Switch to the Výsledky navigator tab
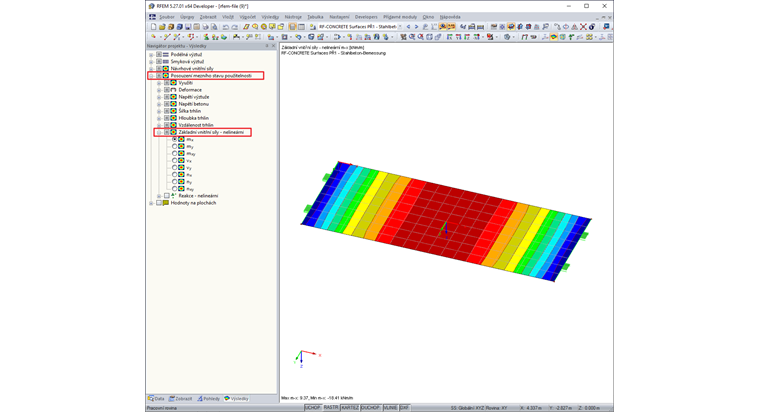Screen dimensions: 760x412 pyautogui.click(x=237, y=398)
